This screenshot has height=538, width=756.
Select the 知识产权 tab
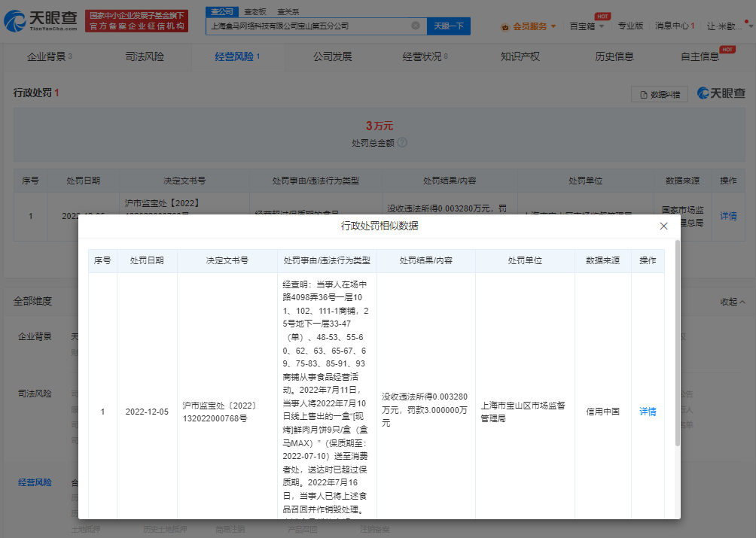520,56
